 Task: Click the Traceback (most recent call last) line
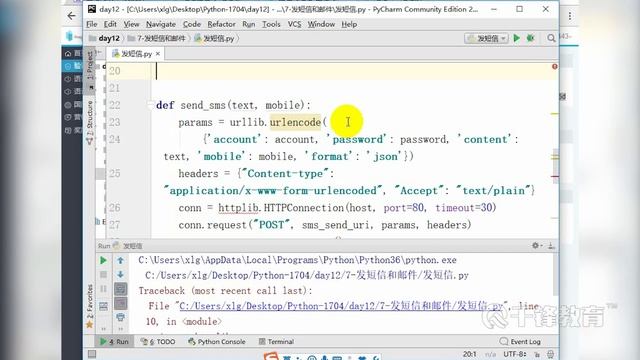[225, 291]
